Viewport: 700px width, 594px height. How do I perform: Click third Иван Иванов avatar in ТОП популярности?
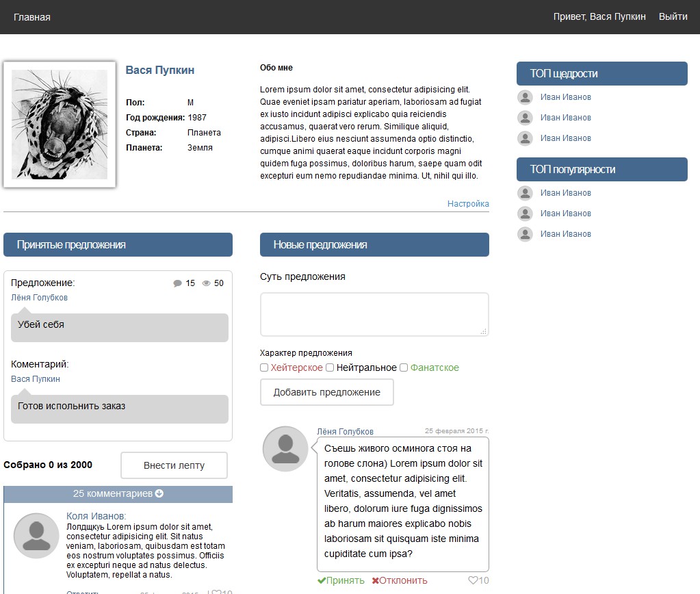[x=525, y=234]
